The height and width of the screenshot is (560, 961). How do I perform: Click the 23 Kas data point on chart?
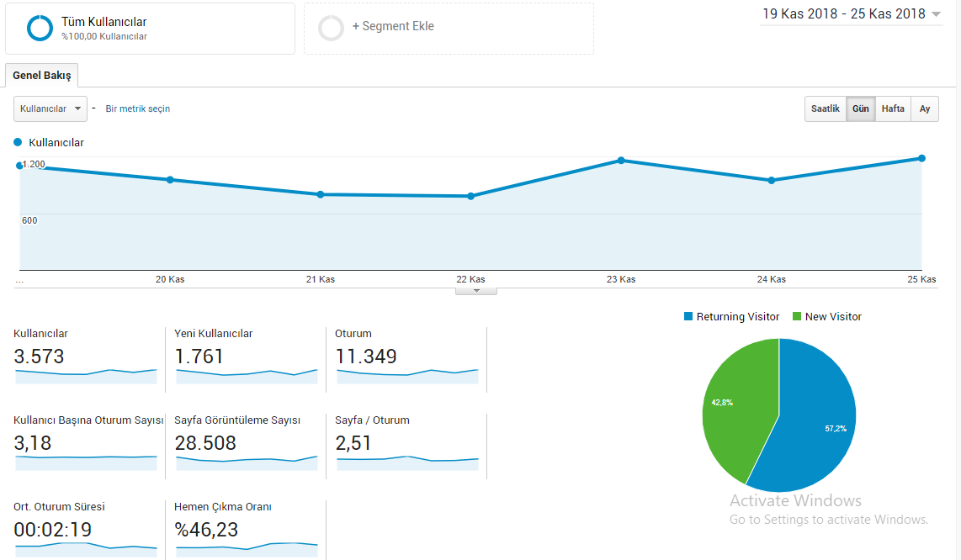pos(622,161)
